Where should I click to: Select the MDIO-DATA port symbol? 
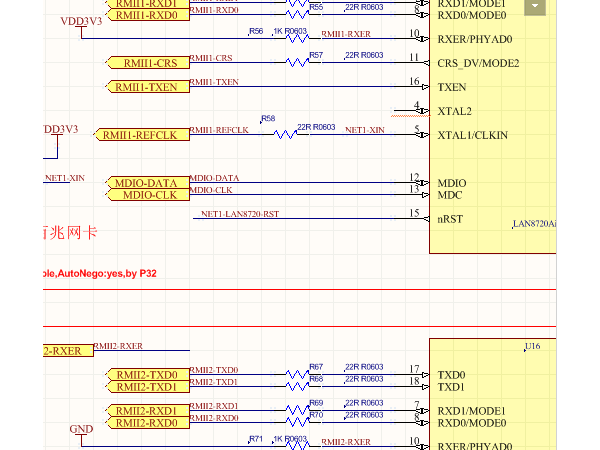145,184
